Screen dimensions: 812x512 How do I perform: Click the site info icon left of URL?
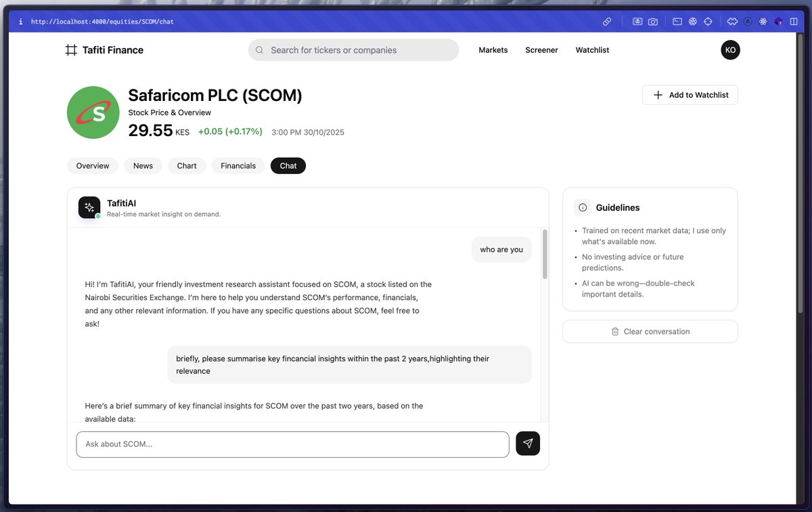(20, 22)
